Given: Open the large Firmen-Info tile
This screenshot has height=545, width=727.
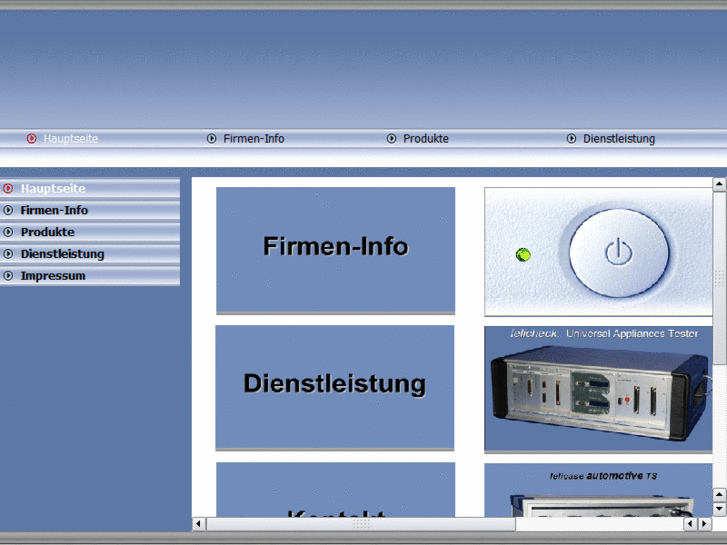Looking at the screenshot, I should pos(335,250).
